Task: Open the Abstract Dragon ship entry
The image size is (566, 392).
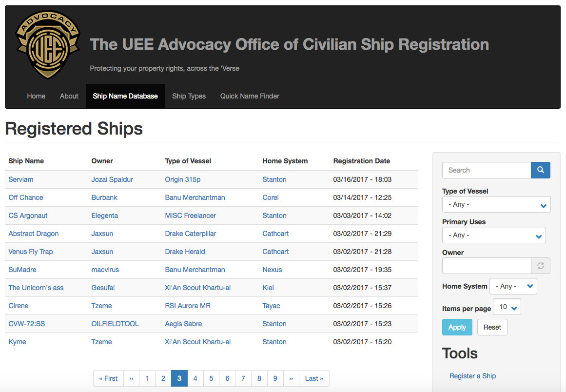Action: click(x=34, y=234)
